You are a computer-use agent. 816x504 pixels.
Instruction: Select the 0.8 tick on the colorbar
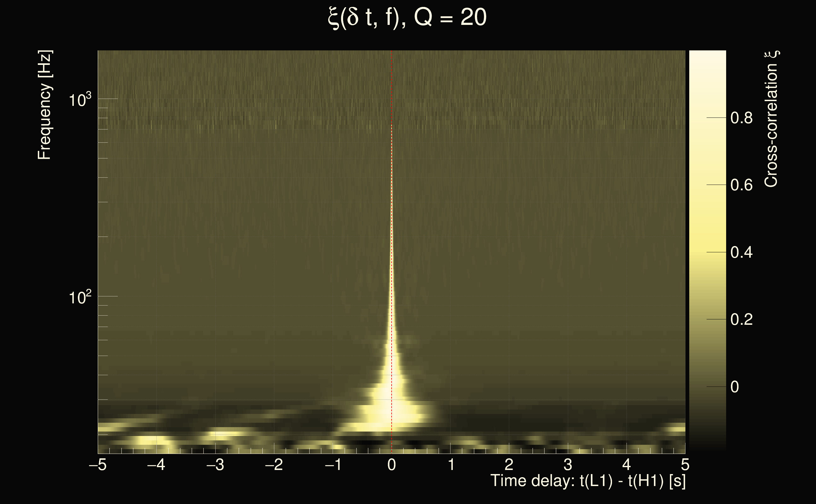coord(741,118)
